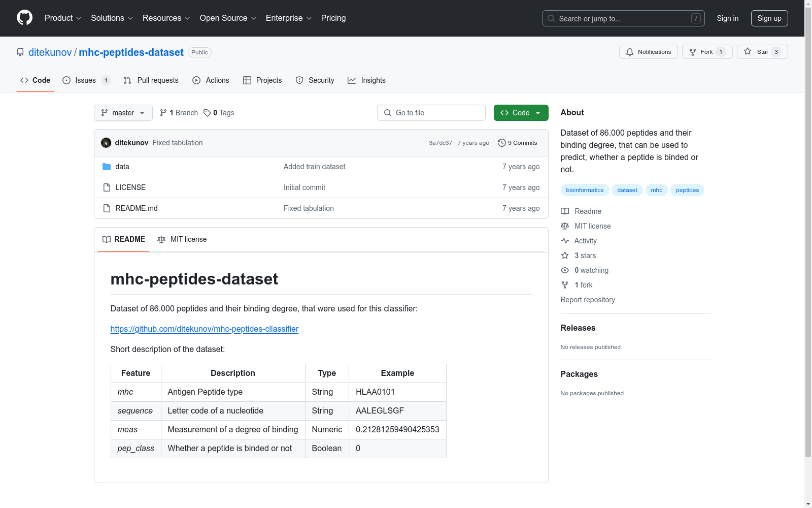
Task: Open the README.md file name link
Action: [x=137, y=208]
